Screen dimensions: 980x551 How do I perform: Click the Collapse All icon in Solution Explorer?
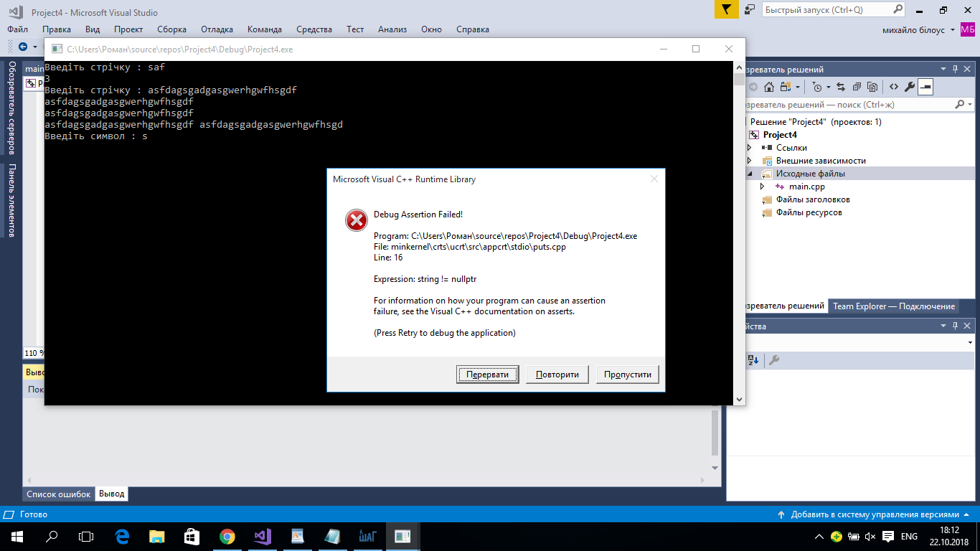pos(857,87)
